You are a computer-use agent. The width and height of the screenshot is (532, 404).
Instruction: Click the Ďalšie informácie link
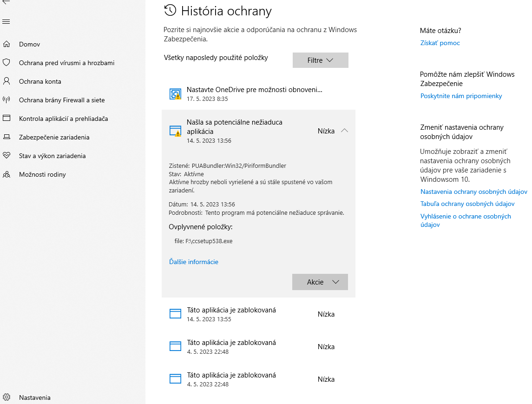pos(194,262)
